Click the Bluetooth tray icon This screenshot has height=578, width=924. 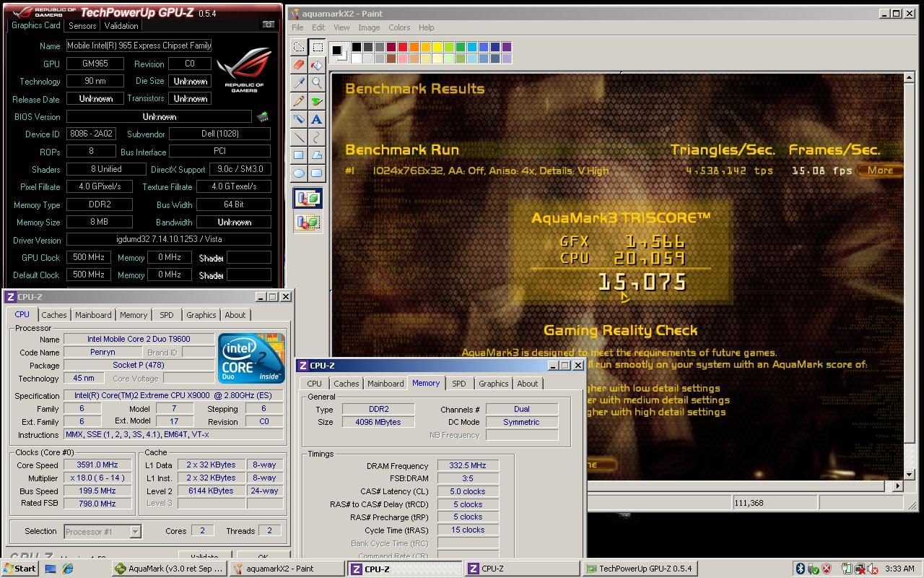click(800, 569)
